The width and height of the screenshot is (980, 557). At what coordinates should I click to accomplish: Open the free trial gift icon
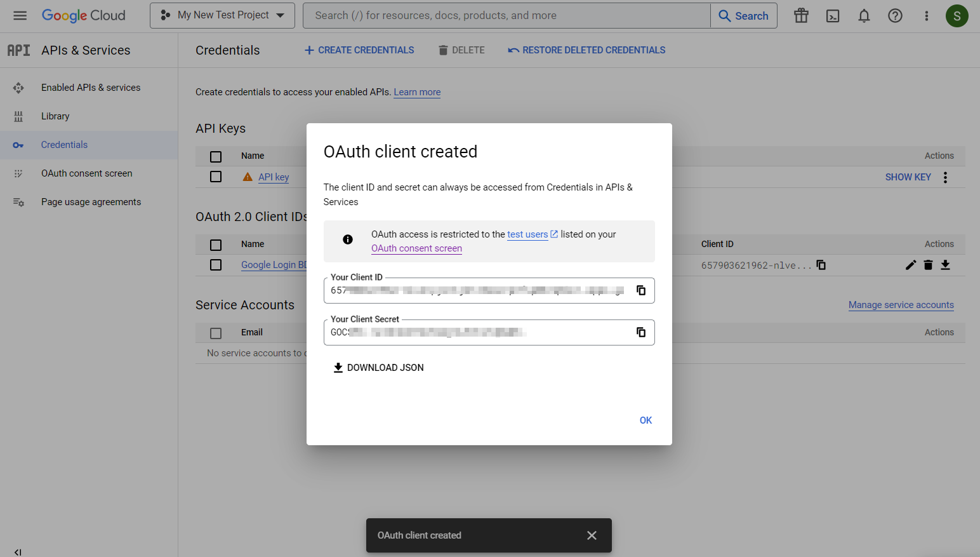click(x=801, y=16)
